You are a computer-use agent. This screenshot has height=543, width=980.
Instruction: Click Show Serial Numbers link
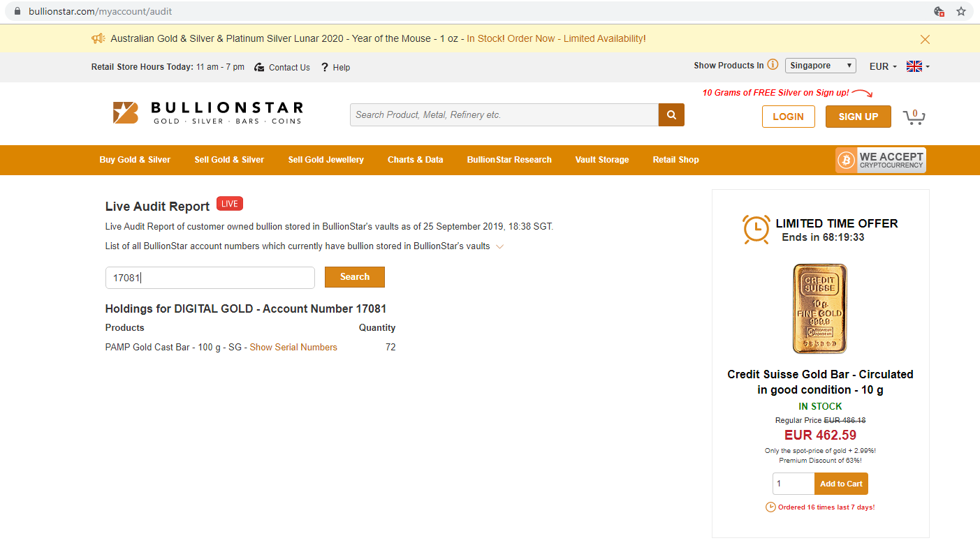293,347
